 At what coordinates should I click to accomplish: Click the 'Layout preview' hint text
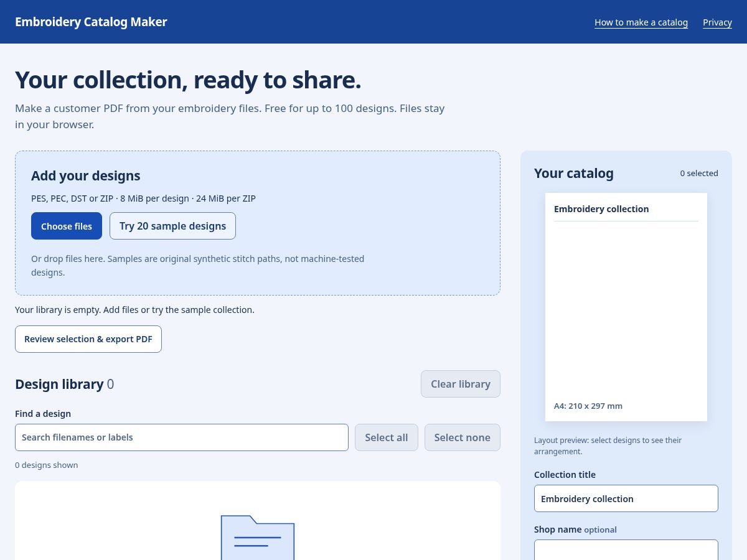(x=608, y=446)
